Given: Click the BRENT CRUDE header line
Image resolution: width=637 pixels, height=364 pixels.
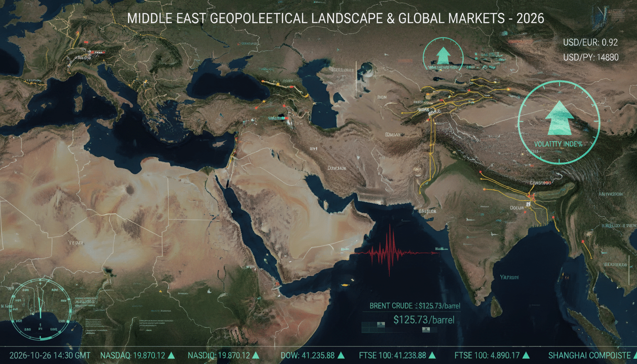Looking at the screenshot, I should [415, 306].
